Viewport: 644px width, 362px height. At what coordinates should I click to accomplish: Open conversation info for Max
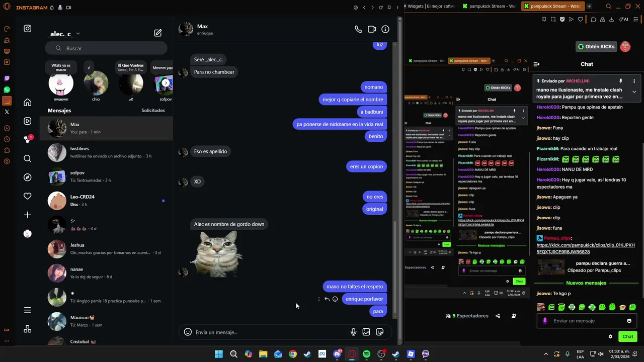tap(385, 29)
